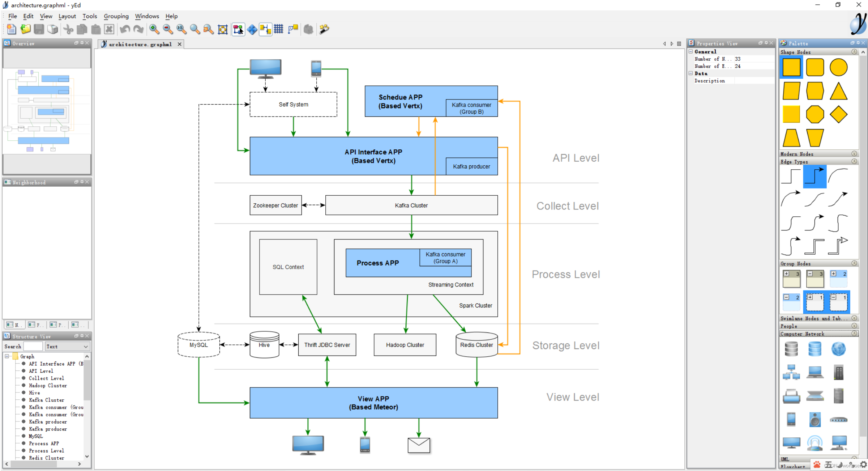868x471 pixels.
Task: Click the New Document icon
Action: [x=11, y=29]
